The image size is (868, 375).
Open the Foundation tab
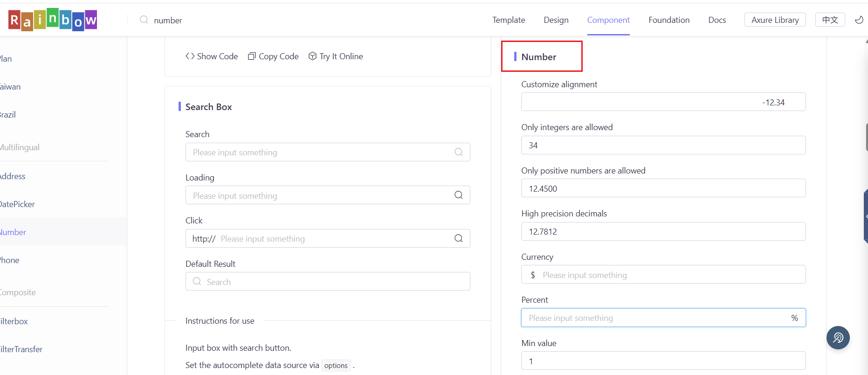(669, 20)
